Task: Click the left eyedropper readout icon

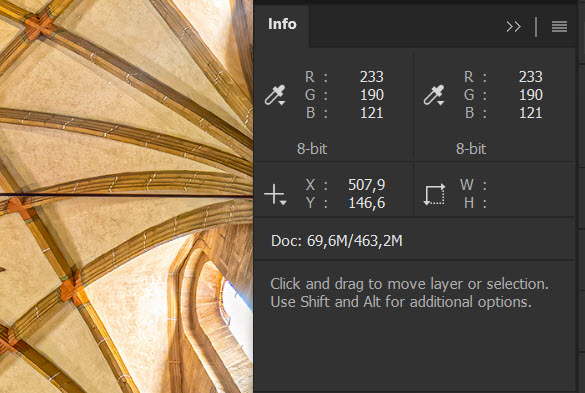Action: [273, 95]
